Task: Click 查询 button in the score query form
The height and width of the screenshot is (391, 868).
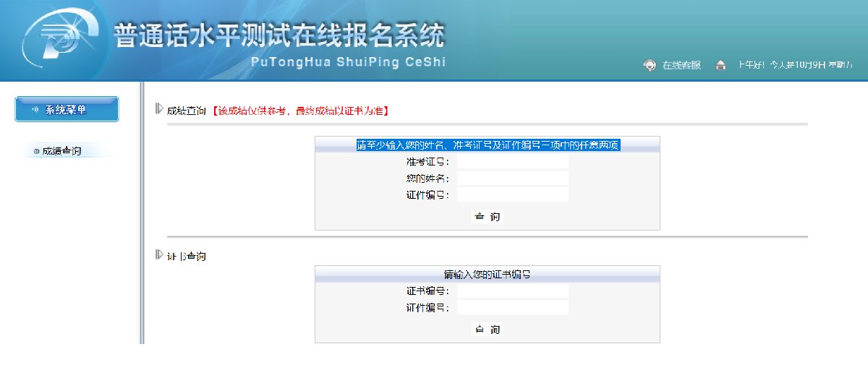Action: [488, 217]
